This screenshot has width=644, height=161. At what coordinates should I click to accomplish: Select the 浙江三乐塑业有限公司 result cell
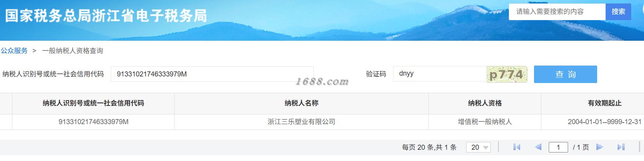[301, 122]
